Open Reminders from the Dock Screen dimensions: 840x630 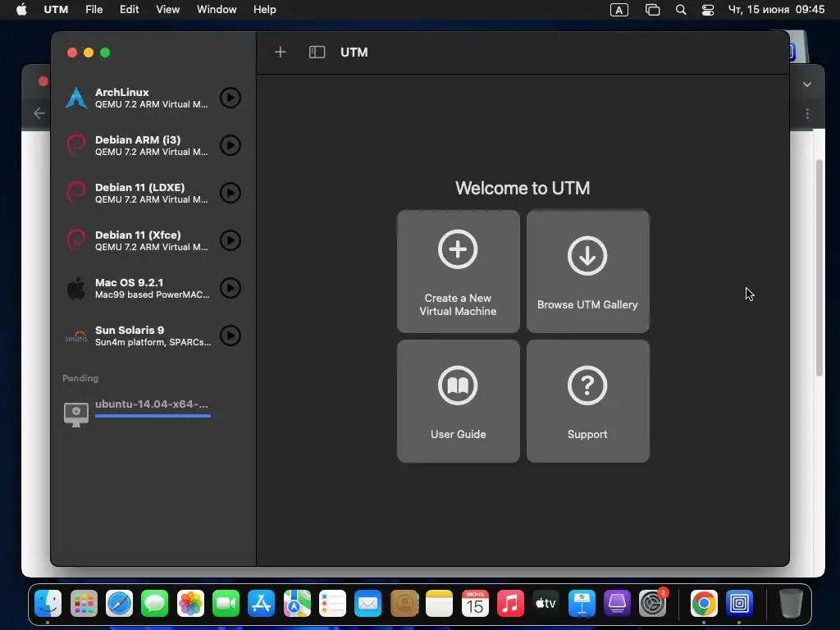332,604
